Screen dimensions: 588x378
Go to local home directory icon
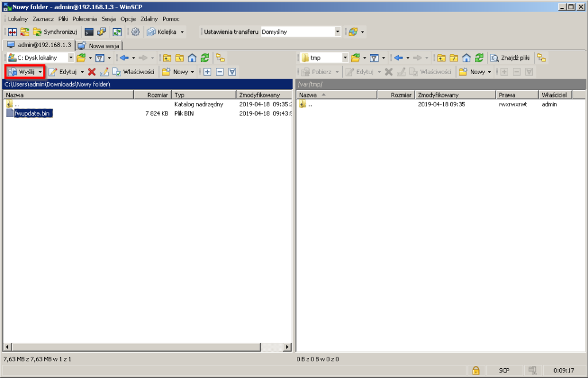192,57
